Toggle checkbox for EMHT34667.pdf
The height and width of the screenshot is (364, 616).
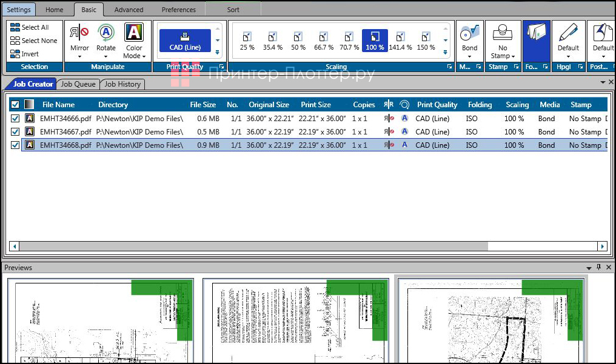tap(15, 132)
